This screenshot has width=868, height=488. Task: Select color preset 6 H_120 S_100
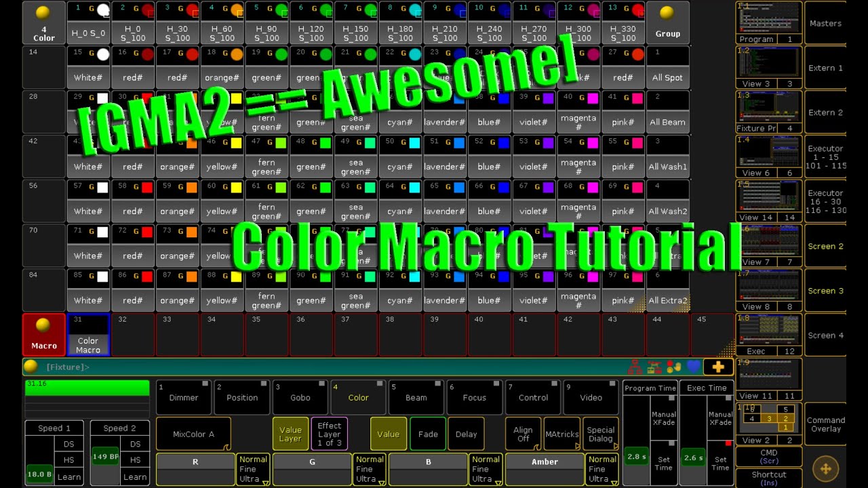click(x=311, y=22)
